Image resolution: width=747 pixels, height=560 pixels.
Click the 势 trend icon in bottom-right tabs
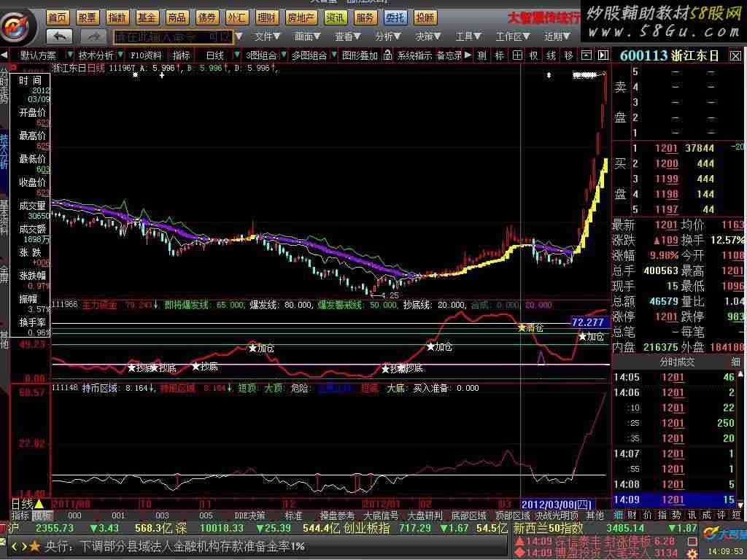click(677, 516)
